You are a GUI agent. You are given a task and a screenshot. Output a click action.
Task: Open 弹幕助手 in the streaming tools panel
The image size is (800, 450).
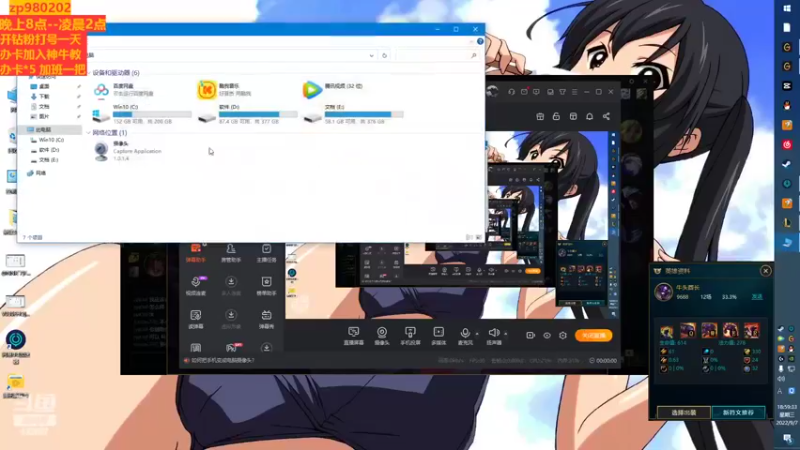[x=195, y=252]
